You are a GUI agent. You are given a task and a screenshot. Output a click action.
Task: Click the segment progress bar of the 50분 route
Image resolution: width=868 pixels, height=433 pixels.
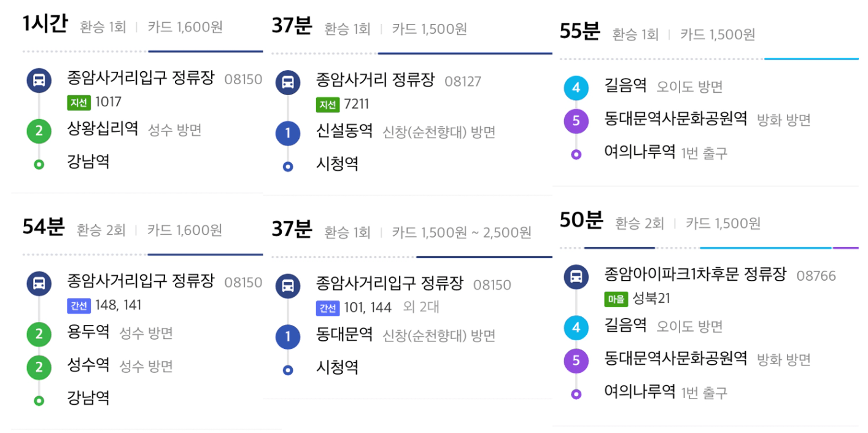click(709, 248)
